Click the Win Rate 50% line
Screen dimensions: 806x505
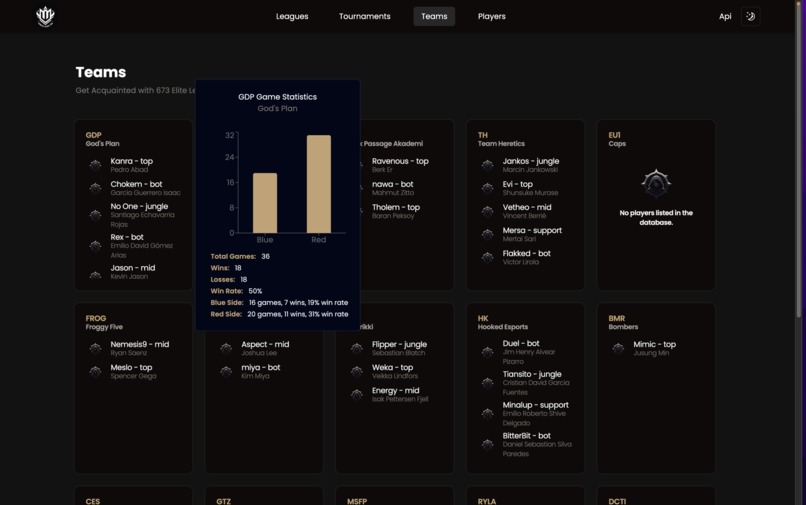[236, 291]
